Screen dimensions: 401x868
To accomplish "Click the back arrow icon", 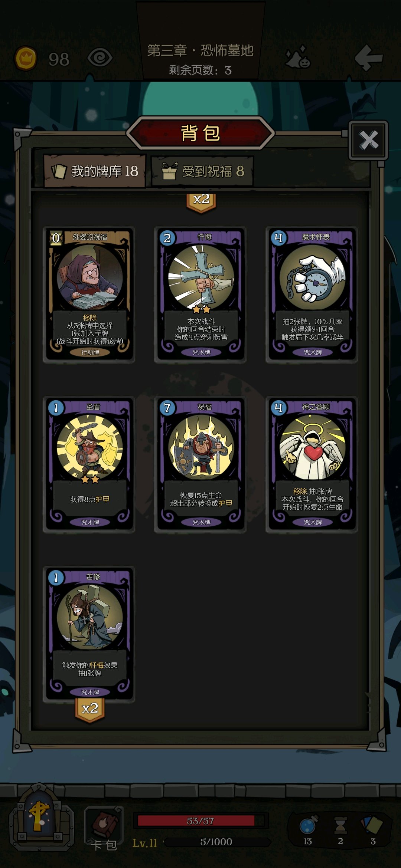I will (368, 57).
